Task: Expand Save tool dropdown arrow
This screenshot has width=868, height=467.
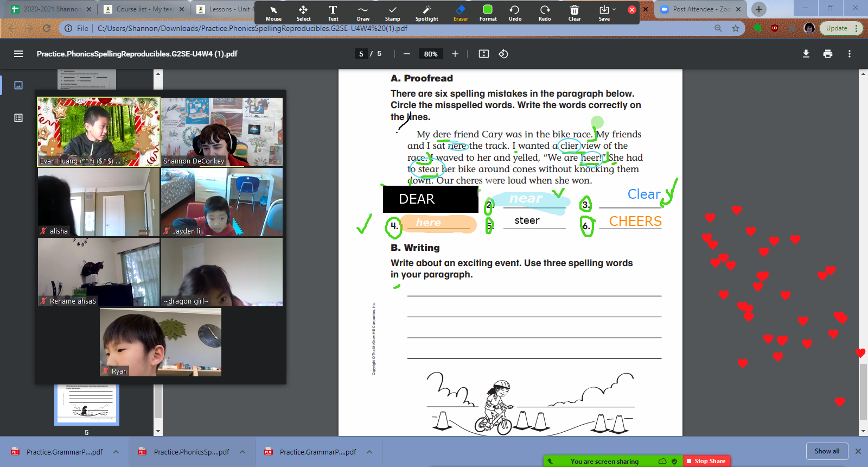Action: (614, 9)
